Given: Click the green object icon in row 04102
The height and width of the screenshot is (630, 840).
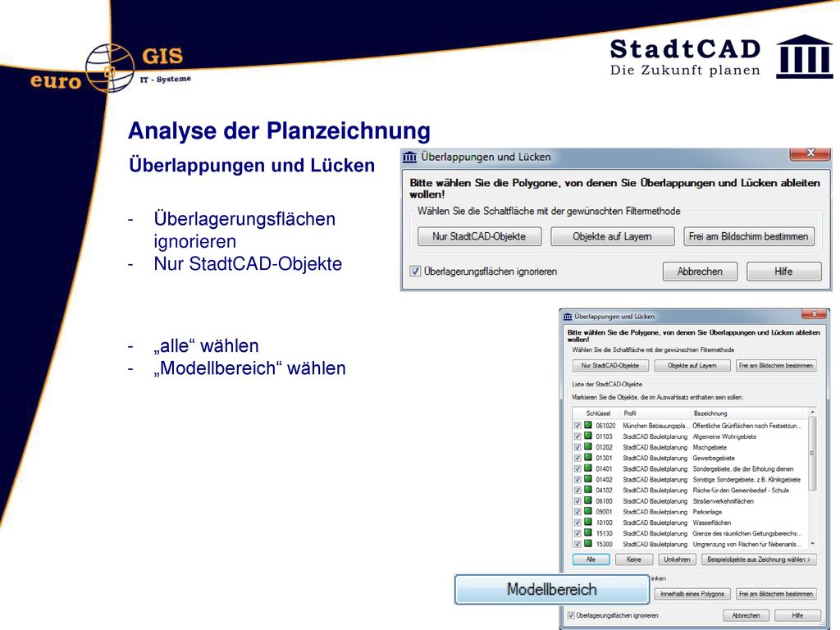Looking at the screenshot, I should [x=587, y=490].
